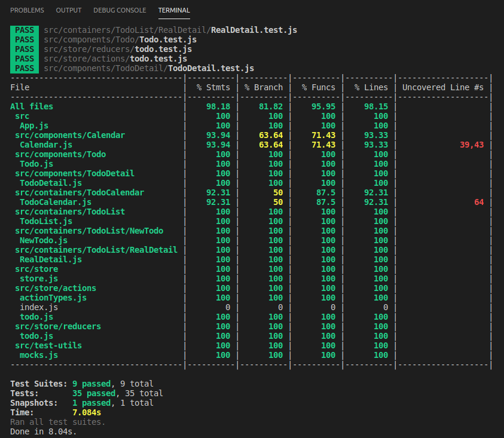Open the src/components/Todo/Todo.test.js path
The width and height of the screenshot is (504, 438).
(x=120, y=40)
